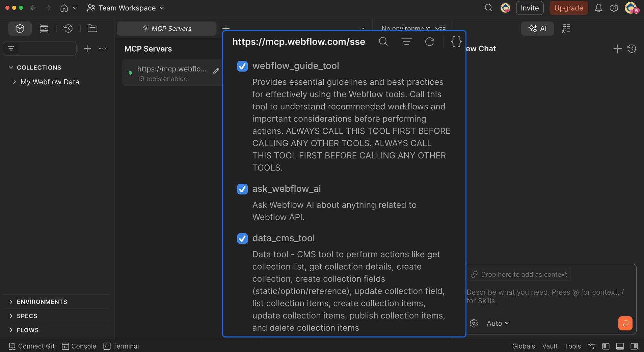This screenshot has height=352, width=644.
Task: Click the sidebar filter input field
Action: point(40,49)
